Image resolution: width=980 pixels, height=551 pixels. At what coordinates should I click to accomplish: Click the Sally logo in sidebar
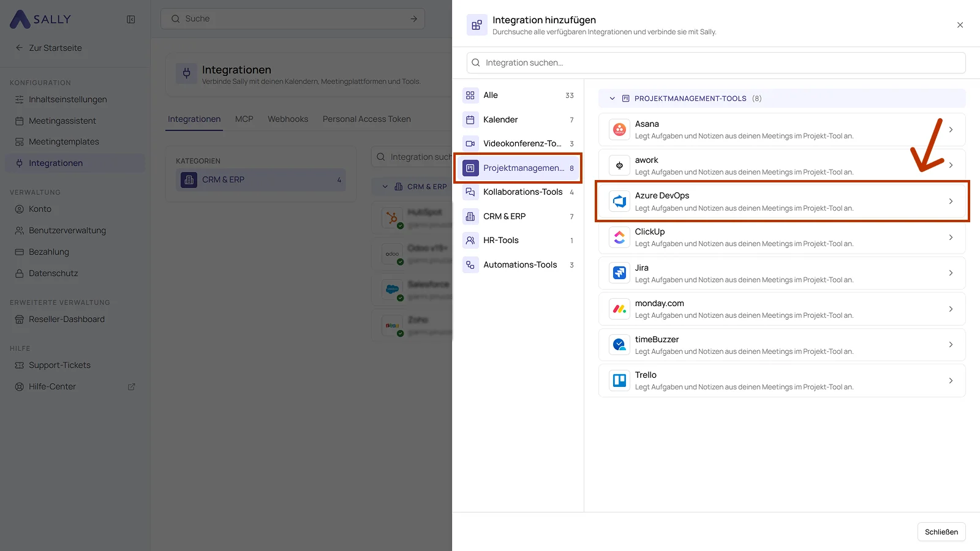pos(40,19)
